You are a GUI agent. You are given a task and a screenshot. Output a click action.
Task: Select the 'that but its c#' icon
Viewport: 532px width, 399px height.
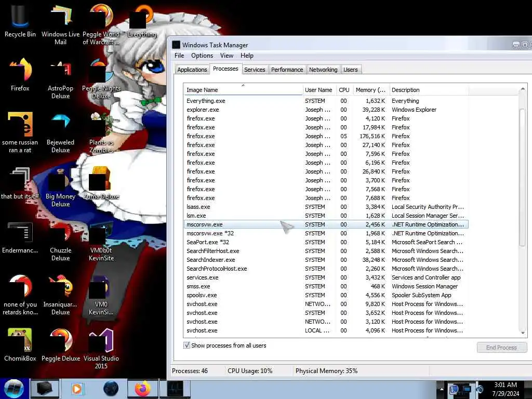click(x=20, y=183)
